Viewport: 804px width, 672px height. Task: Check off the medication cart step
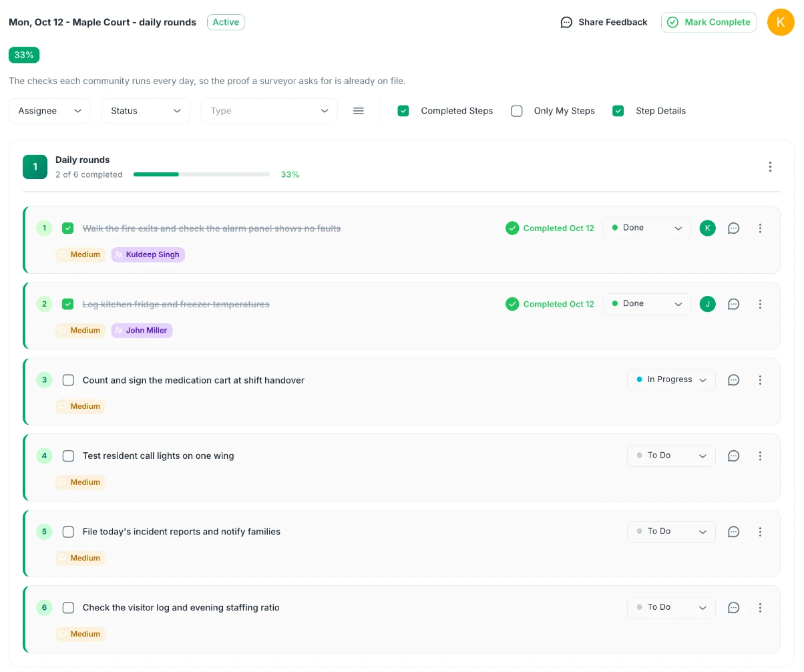(68, 380)
